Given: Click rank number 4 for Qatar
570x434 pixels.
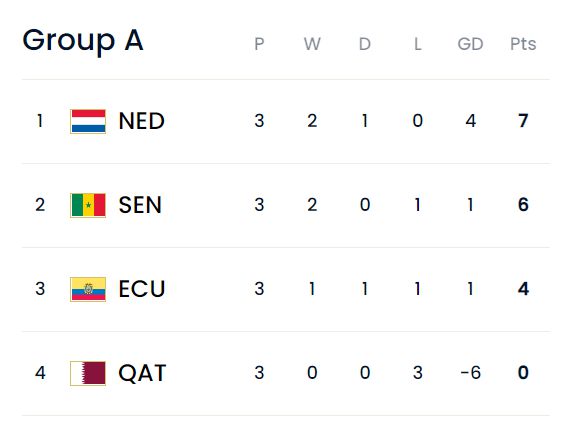Looking at the screenshot, I should [40, 373].
